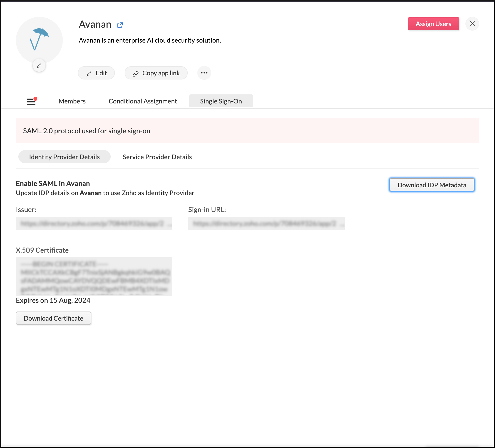495x448 pixels.
Task: Select Identity Provider Details sub-tab
Action: coord(64,157)
